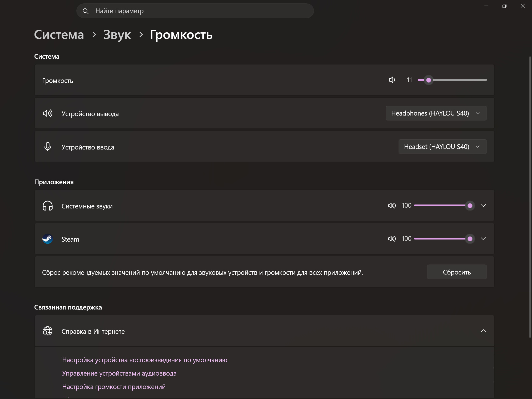Focus the Найти параметр search field
Viewport: 532px width, 399px height.
click(x=195, y=11)
